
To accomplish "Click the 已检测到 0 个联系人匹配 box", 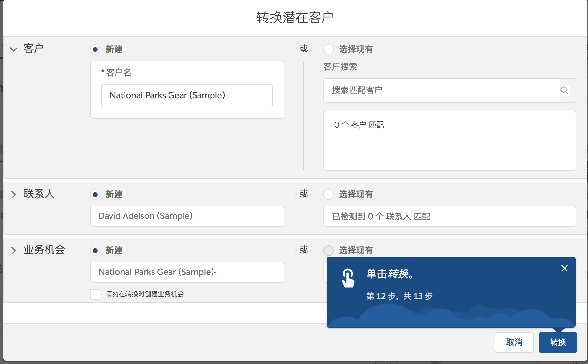I will click(x=450, y=216).
